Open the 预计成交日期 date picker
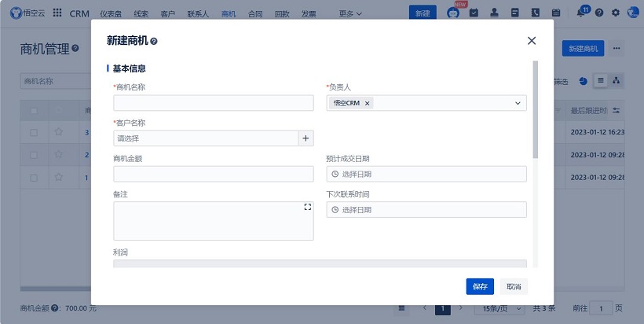644x324 pixels. pyautogui.click(x=426, y=174)
